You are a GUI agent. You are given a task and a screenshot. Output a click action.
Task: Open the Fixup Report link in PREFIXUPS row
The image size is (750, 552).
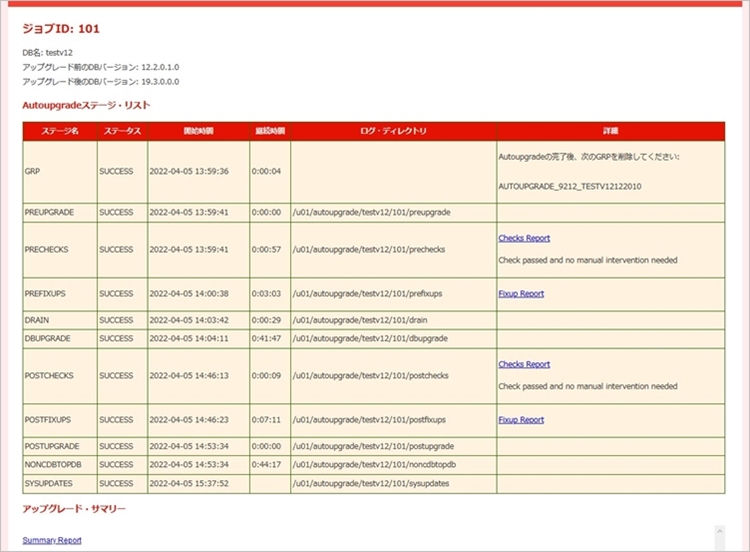point(521,294)
